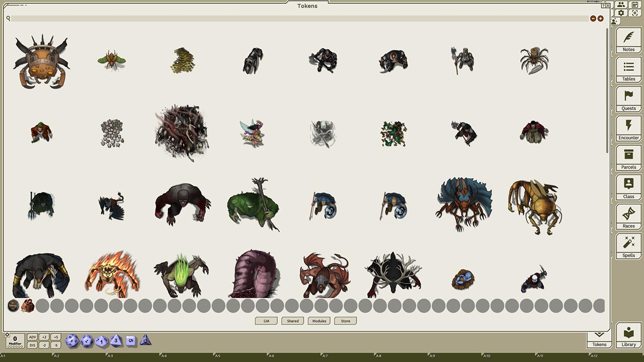Apply the -2 modifier button

pyautogui.click(x=44, y=345)
